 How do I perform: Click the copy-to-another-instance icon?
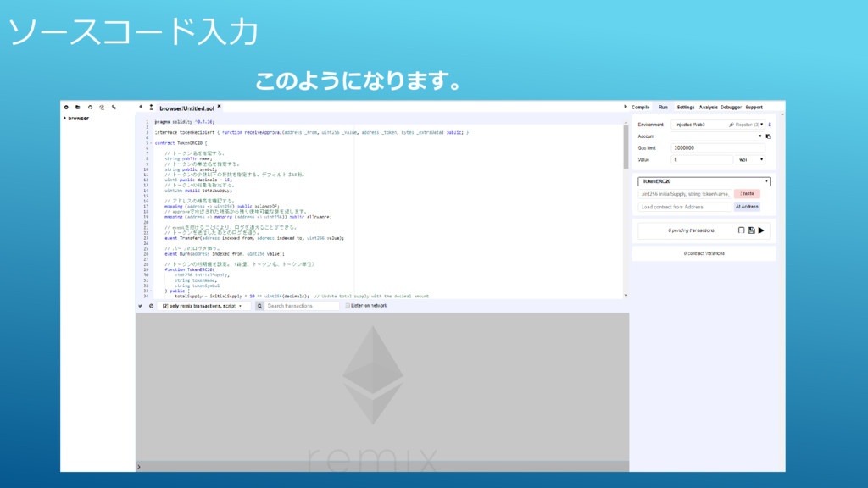point(102,108)
